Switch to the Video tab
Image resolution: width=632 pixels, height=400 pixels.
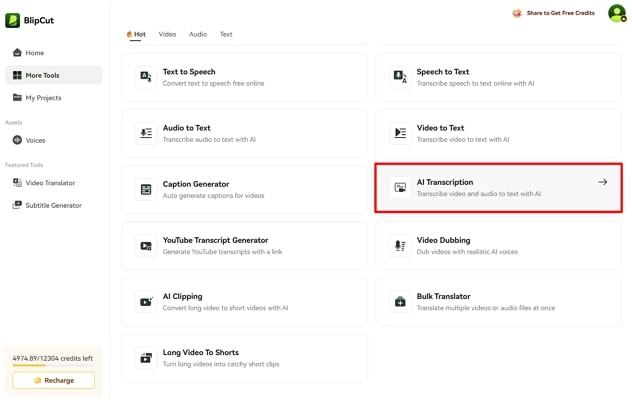[167, 34]
